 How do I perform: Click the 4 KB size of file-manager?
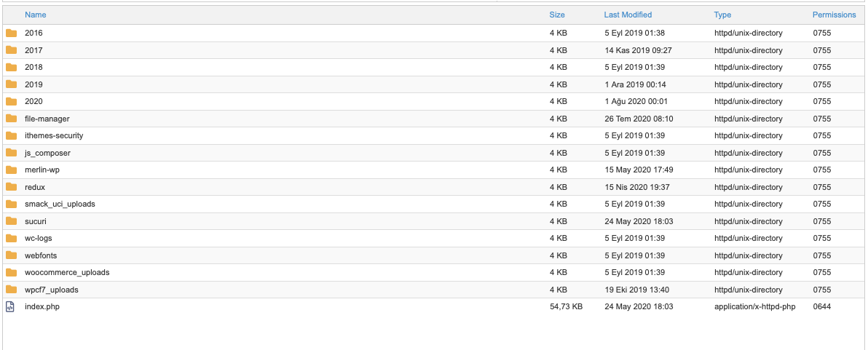pos(558,119)
